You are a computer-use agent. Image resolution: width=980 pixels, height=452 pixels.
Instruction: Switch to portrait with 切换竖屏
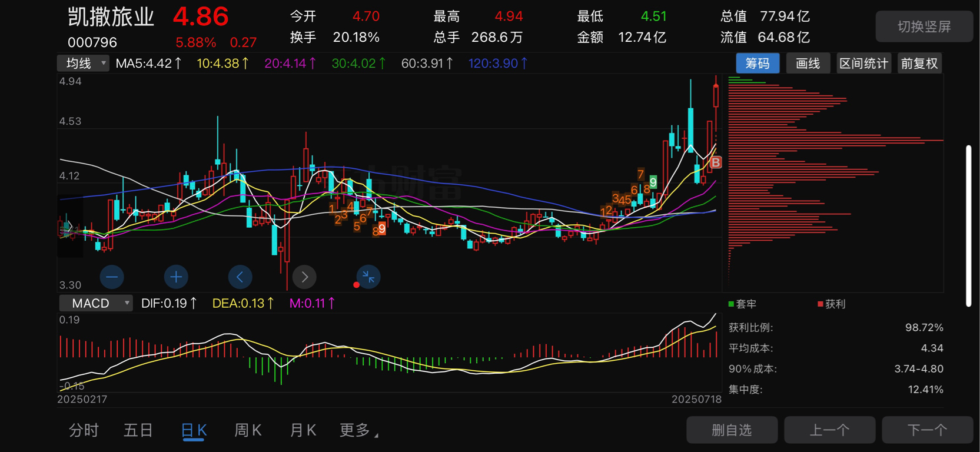tap(924, 26)
